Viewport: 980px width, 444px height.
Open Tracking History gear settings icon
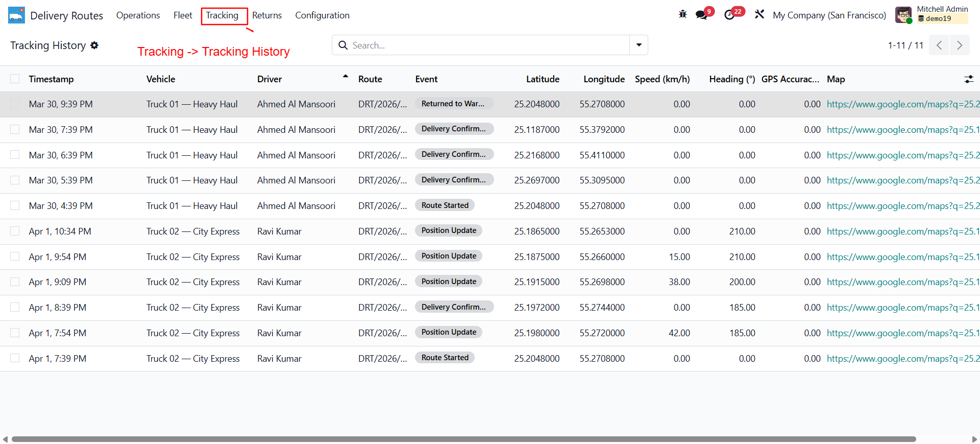[x=94, y=45]
